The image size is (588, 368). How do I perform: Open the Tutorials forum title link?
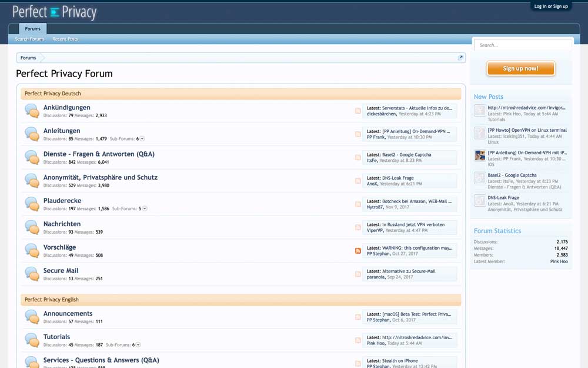(x=56, y=336)
